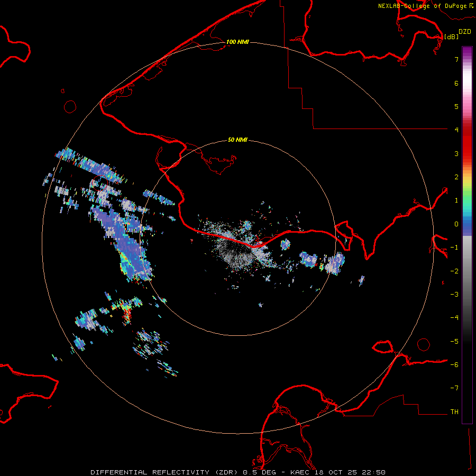Click the 4 dB red section of the colorbar
This screenshot has width=476, height=476.
point(467,130)
